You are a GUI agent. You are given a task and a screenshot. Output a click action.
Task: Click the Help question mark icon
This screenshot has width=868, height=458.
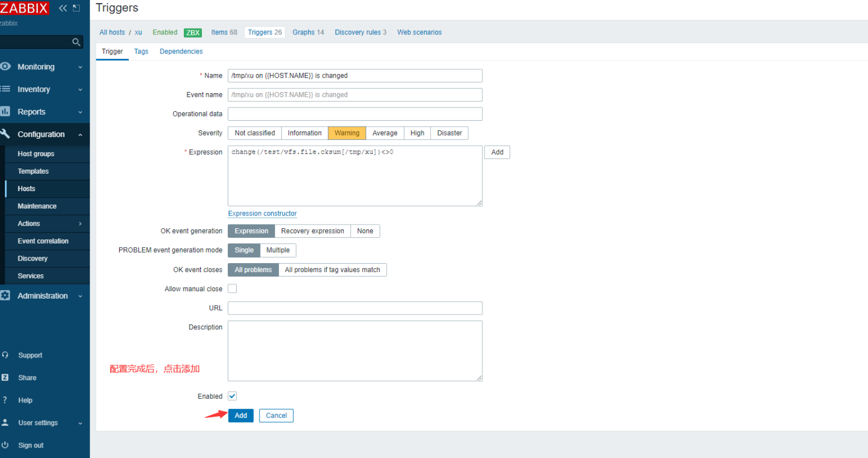click(x=5, y=400)
